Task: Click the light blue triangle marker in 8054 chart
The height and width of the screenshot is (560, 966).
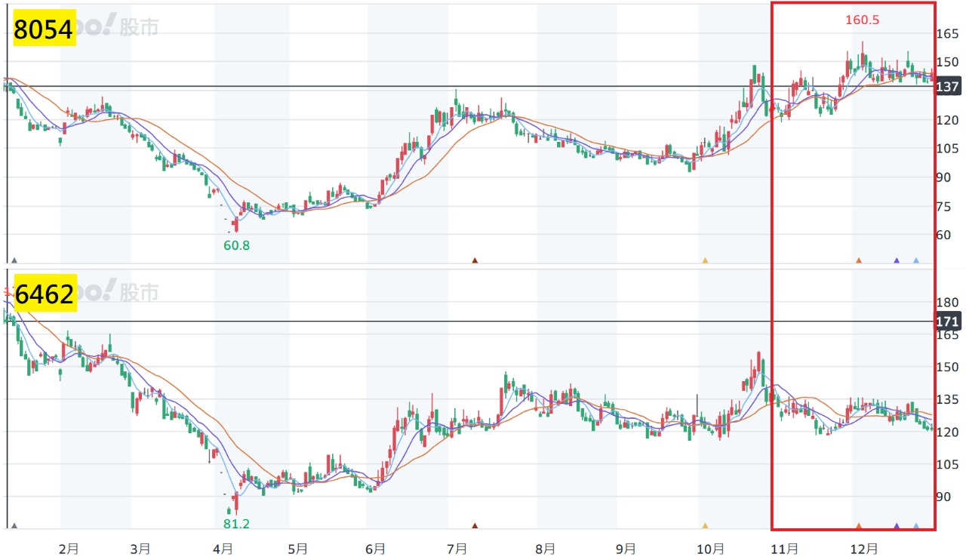Action: point(916,260)
